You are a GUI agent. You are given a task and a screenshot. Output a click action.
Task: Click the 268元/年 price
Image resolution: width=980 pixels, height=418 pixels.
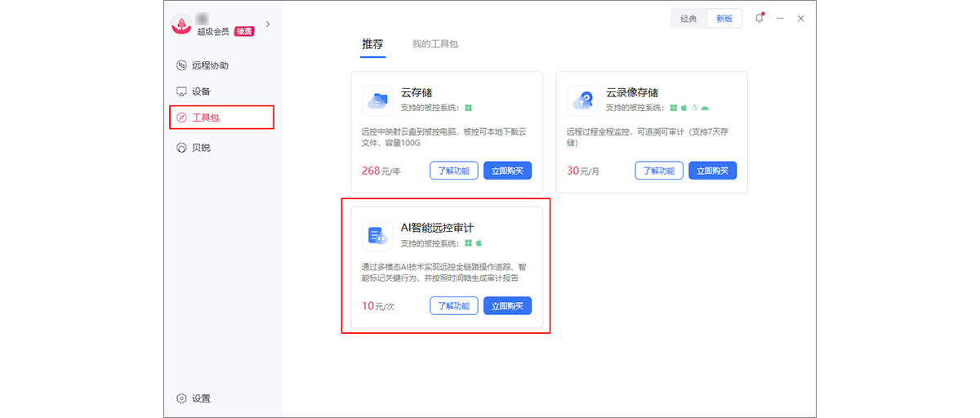pyautogui.click(x=381, y=171)
